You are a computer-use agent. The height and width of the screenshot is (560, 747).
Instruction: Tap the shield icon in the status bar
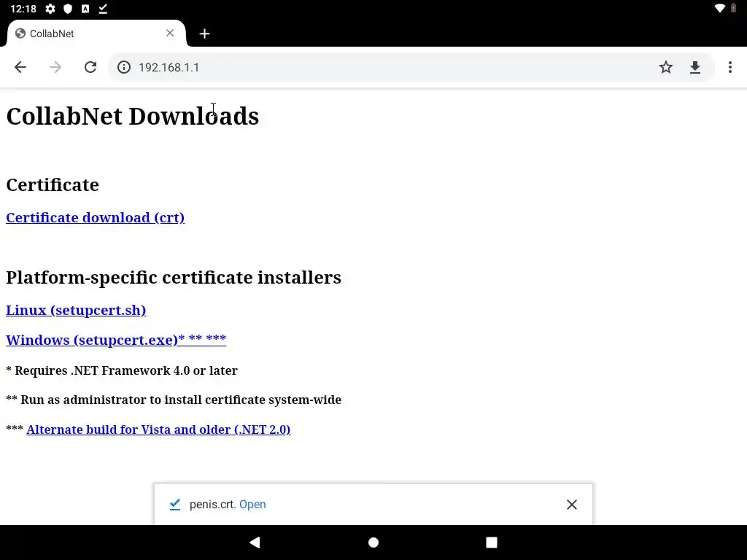(68, 9)
